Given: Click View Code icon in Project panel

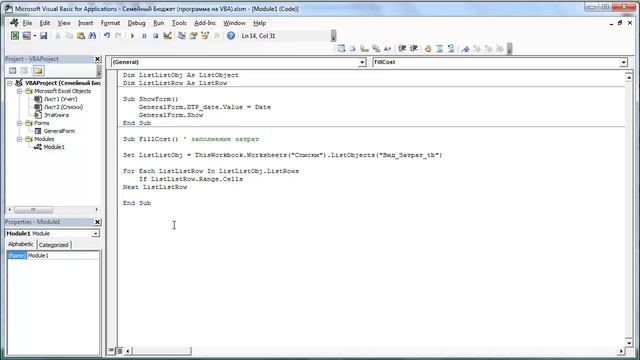Looking at the screenshot, I should pyautogui.click(x=13, y=71).
